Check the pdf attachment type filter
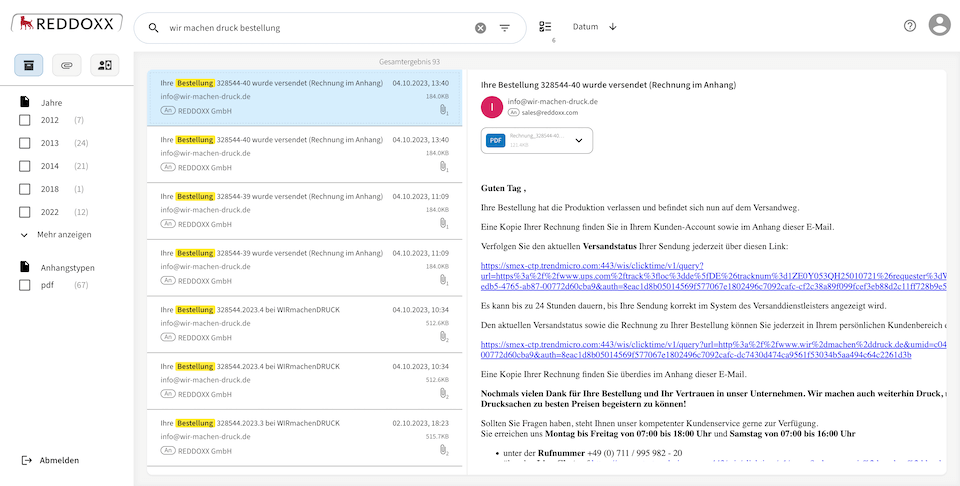Viewport: 960px width, 486px height. 24,285
